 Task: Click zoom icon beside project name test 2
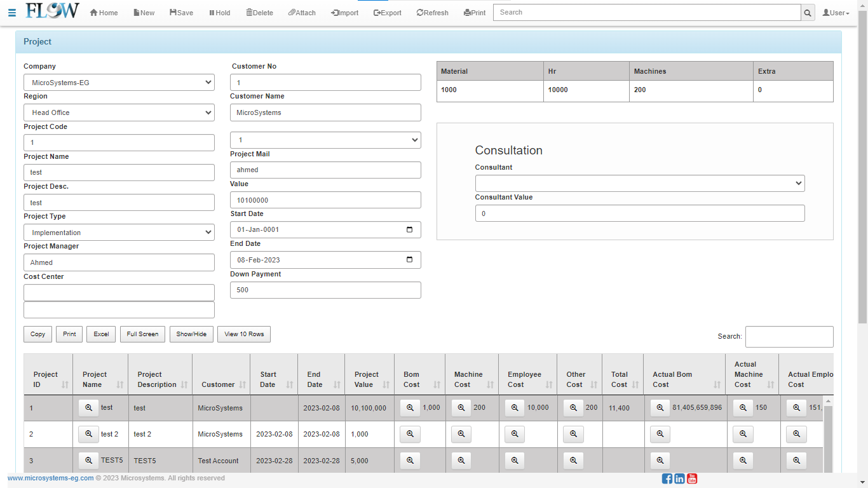pos(88,434)
